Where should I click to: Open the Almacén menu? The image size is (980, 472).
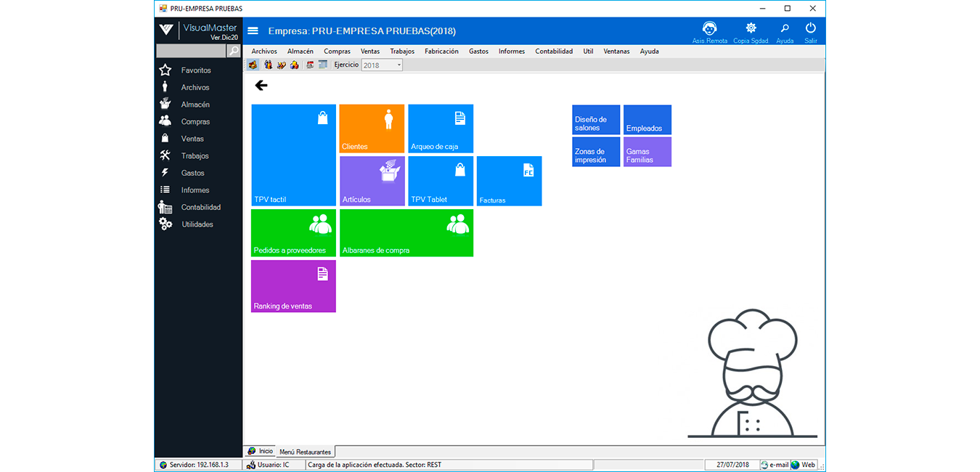tap(300, 52)
